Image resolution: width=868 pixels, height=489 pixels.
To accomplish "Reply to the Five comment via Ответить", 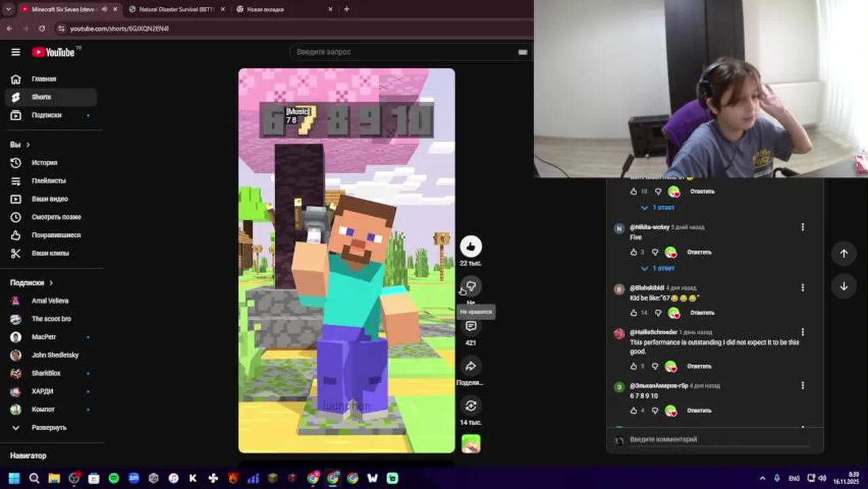I will click(699, 252).
